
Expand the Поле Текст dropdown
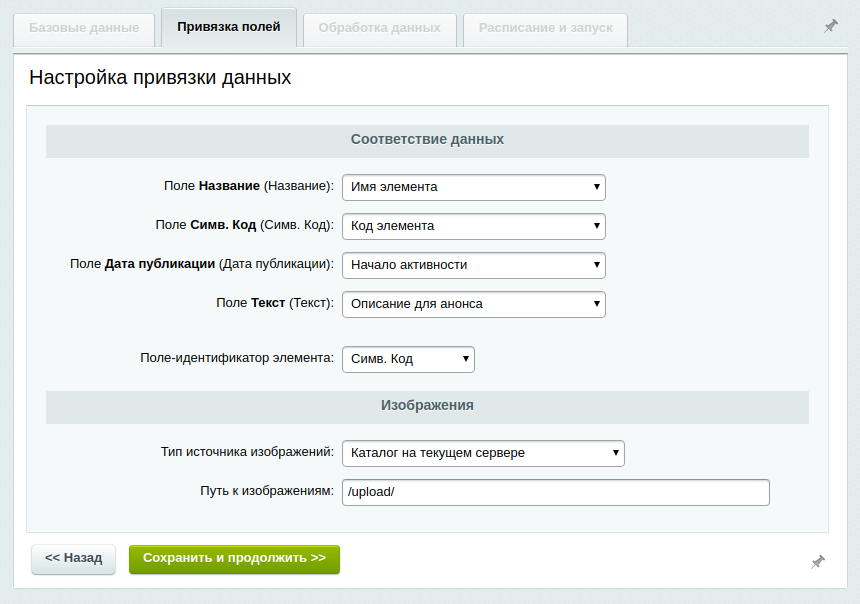point(473,304)
